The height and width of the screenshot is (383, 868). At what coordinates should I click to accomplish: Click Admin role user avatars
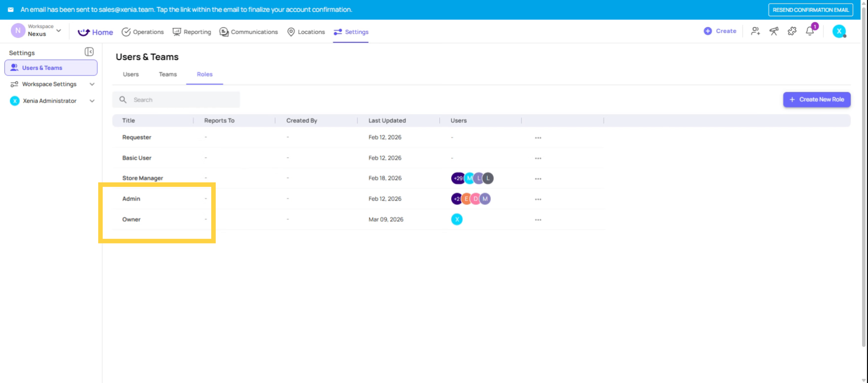[471, 199]
